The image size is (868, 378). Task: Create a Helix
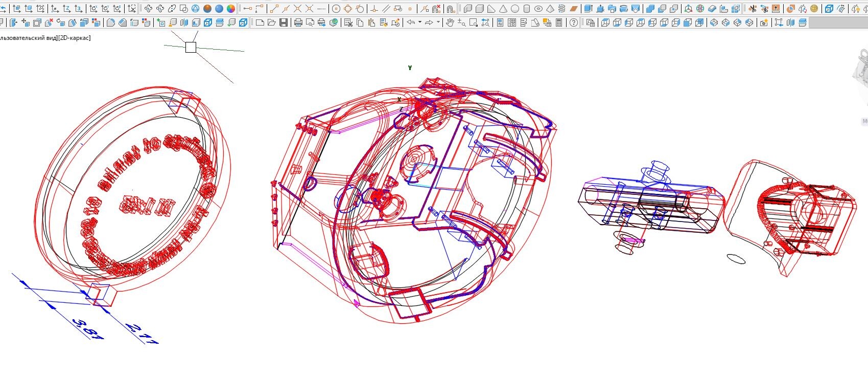561,9
